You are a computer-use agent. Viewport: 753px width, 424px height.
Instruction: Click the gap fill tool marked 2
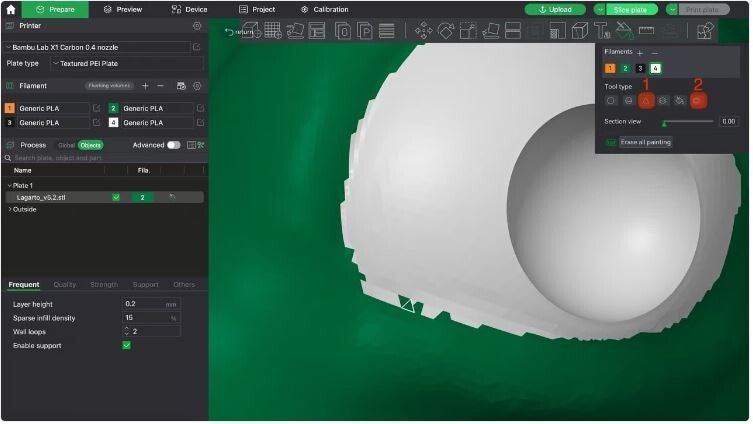(x=698, y=101)
